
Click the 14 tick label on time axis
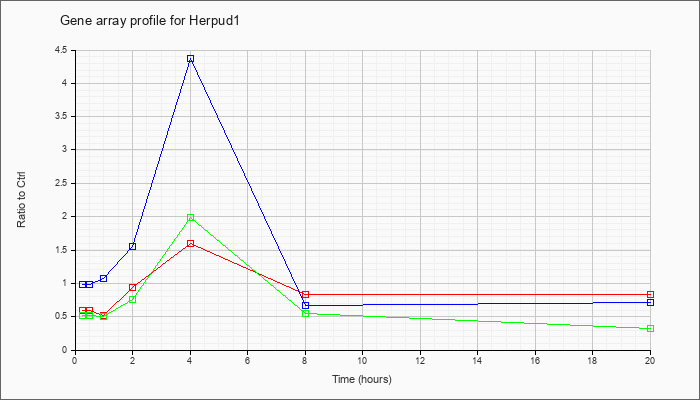pyautogui.click(x=477, y=360)
